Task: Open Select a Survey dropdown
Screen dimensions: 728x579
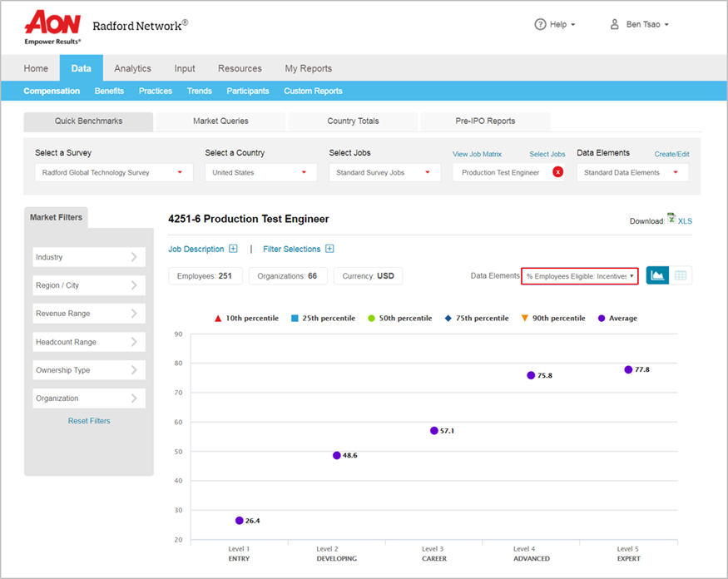Action: click(113, 172)
